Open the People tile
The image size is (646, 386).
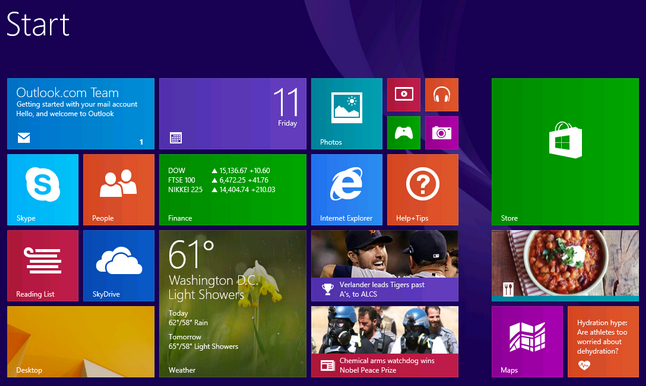click(119, 189)
